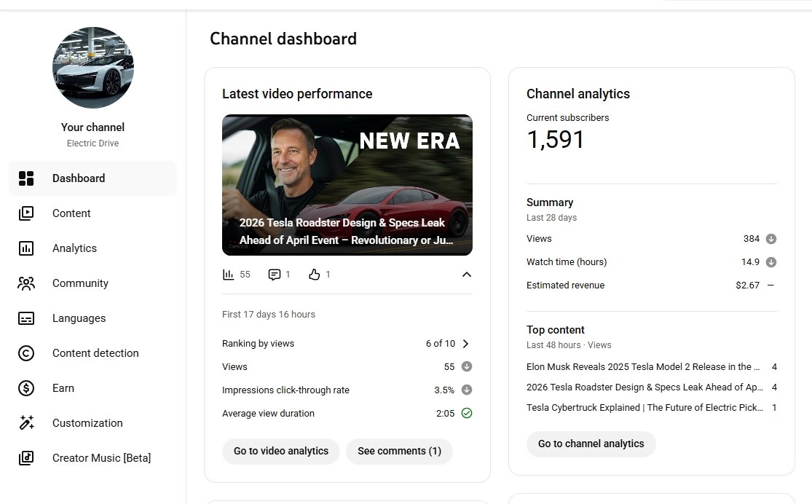The image size is (812, 504).
Task: Collapse the latest video performance details
Action: tap(467, 275)
